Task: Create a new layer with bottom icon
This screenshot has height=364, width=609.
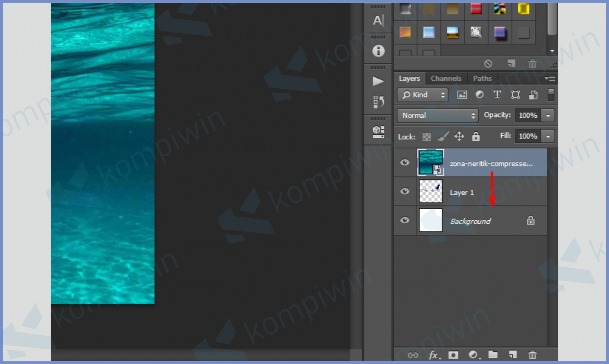Action: coord(513,354)
